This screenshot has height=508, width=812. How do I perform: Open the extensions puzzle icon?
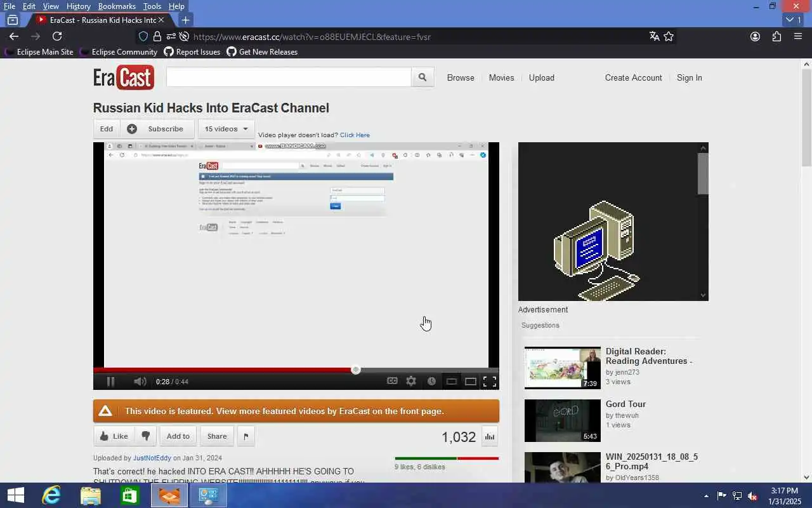click(x=776, y=36)
